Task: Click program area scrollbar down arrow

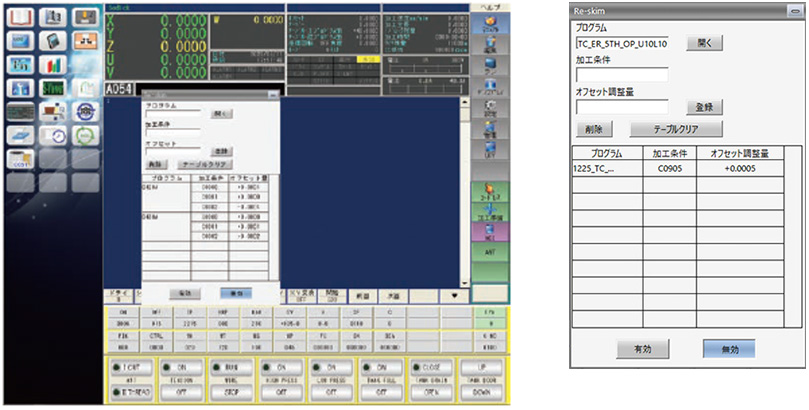Action: click(465, 283)
